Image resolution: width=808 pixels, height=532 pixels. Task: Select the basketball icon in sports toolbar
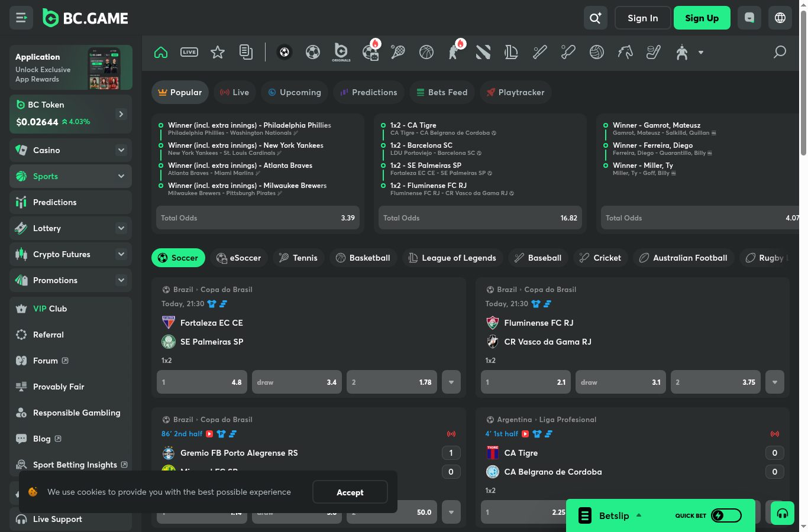[426, 52]
